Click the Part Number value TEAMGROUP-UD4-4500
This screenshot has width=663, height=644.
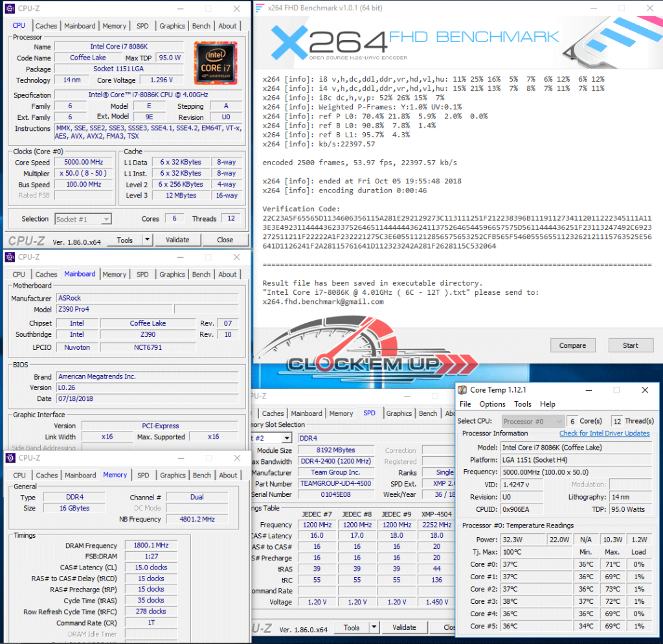click(336, 483)
